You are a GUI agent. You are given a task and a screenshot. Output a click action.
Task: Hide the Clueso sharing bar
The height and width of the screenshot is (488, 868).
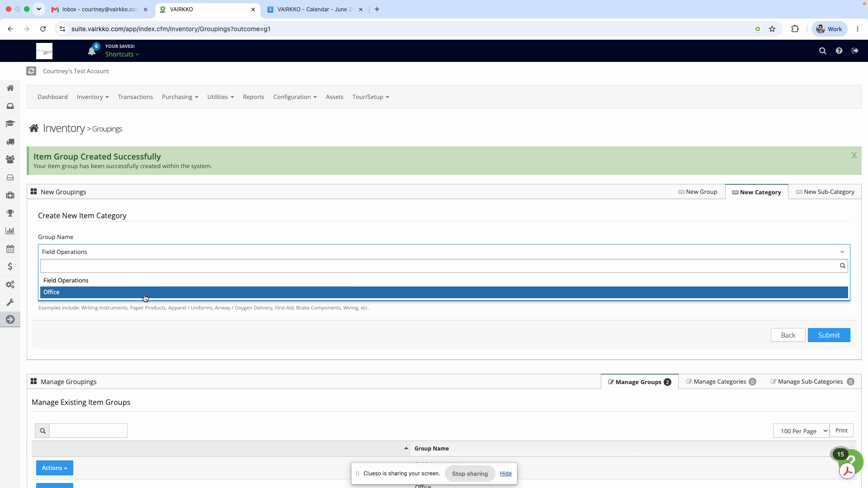click(505, 474)
